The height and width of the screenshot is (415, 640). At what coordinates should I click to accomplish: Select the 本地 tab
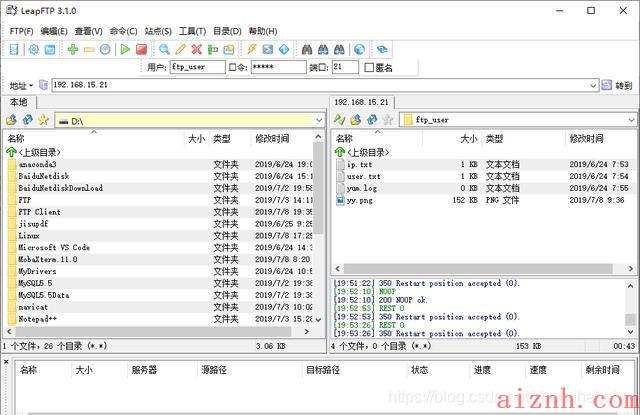tap(19, 102)
